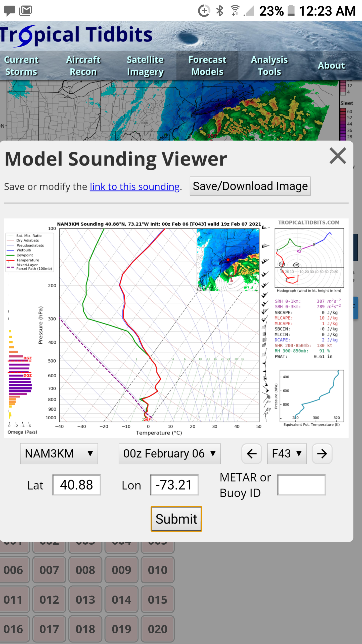Tap the chat notification icon

[10, 11]
